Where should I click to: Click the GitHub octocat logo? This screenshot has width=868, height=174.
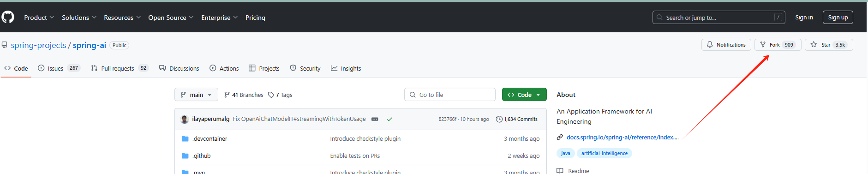tap(8, 17)
